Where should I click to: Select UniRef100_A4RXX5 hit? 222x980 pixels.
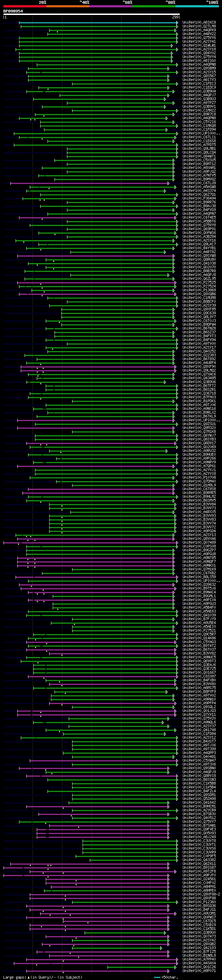(199, 512)
